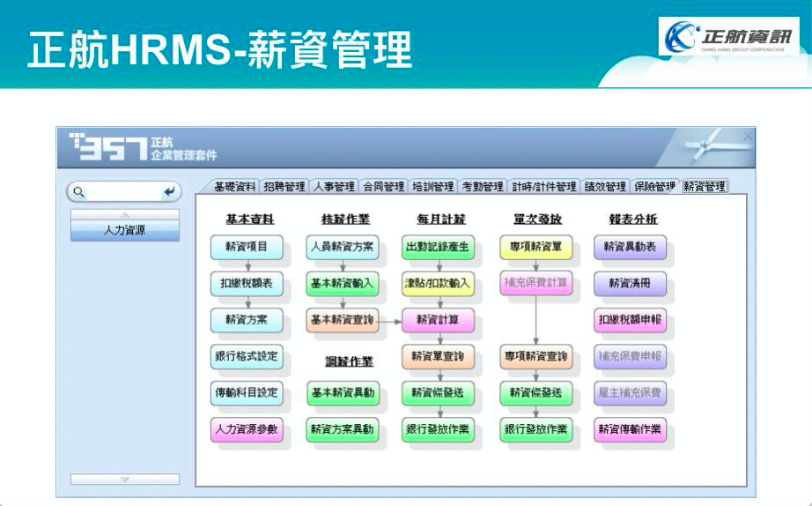
Task: Open 專項薪資查詢
Action: (x=536, y=357)
